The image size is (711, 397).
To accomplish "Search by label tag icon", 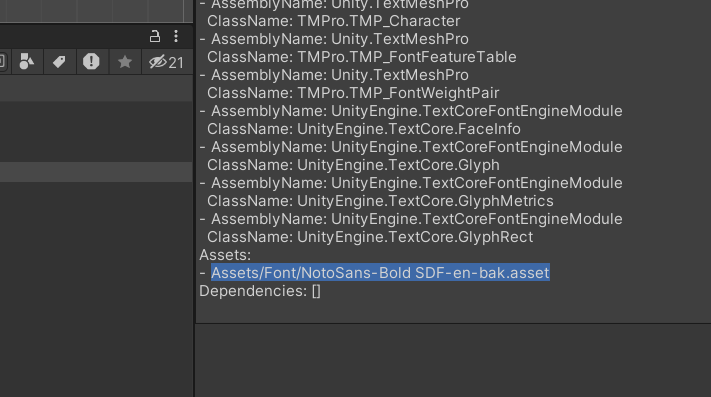I will (x=59, y=62).
